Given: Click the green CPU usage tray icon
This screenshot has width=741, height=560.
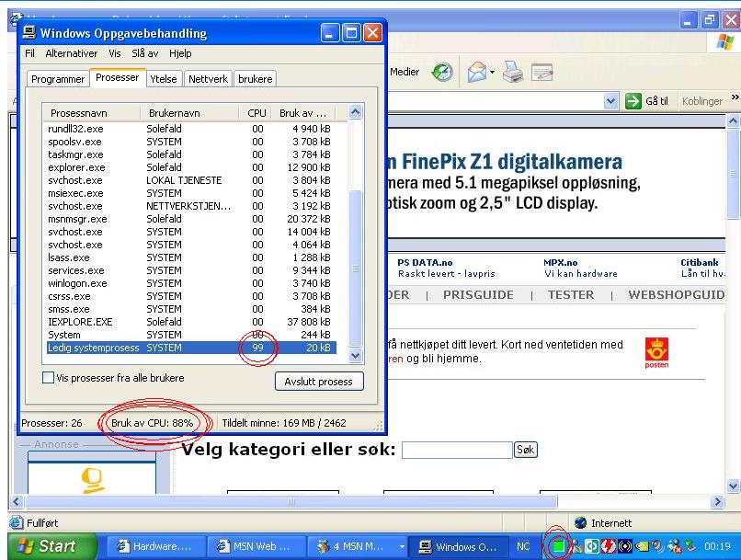Looking at the screenshot, I should click(x=559, y=546).
